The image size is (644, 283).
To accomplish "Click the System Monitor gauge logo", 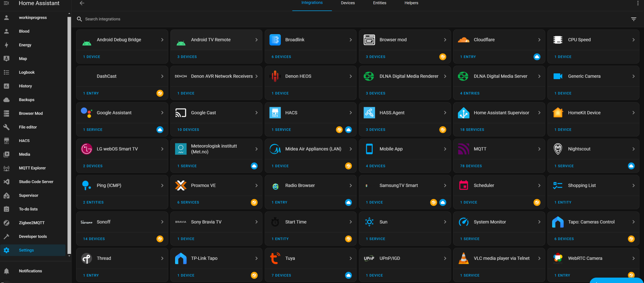I will tap(464, 222).
